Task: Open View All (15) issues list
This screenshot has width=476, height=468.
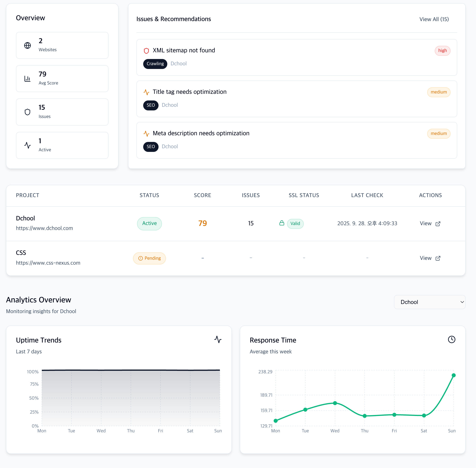Action: point(434,19)
